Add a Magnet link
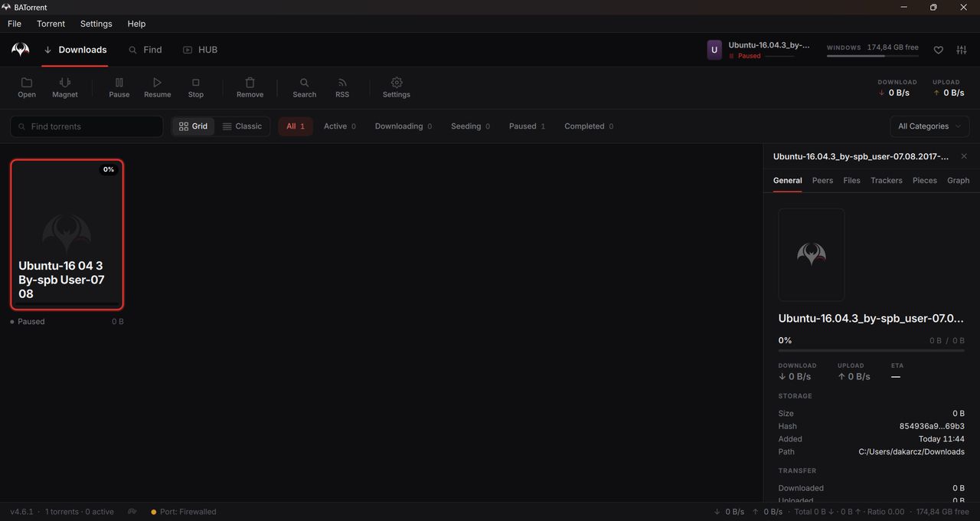Screen dimensions: 980x521 65,87
